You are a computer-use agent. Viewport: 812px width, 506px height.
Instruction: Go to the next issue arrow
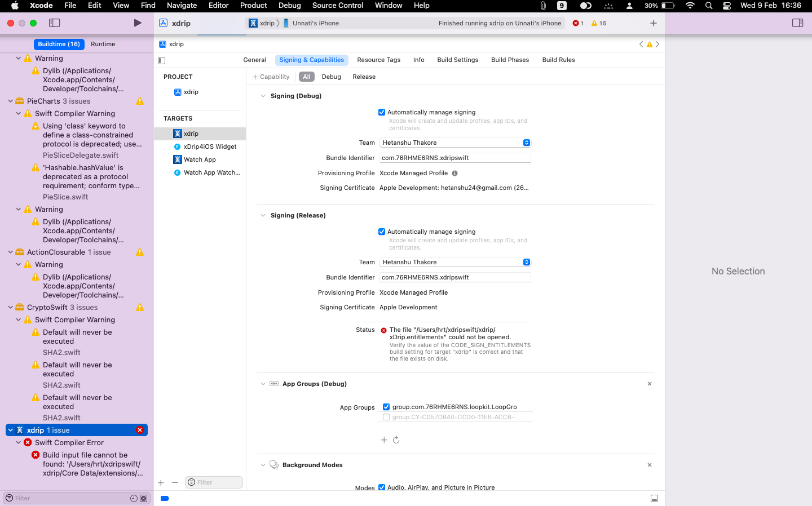pos(657,44)
